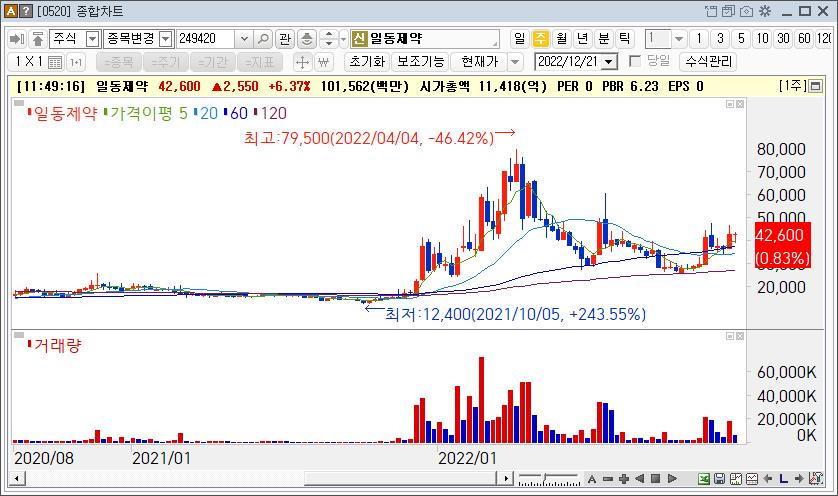Open the 주식 market type dropdown

93,38
